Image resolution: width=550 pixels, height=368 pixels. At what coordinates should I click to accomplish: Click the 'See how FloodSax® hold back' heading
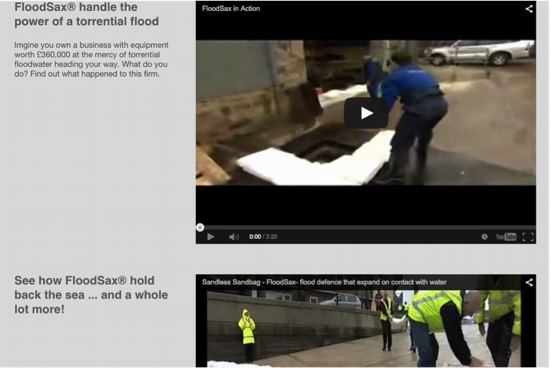(x=91, y=295)
